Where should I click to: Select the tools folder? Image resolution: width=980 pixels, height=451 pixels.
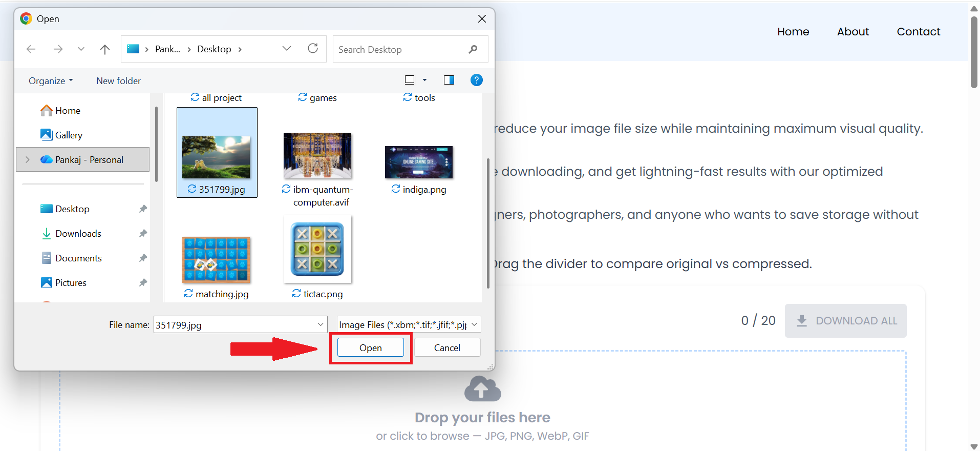click(419, 98)
